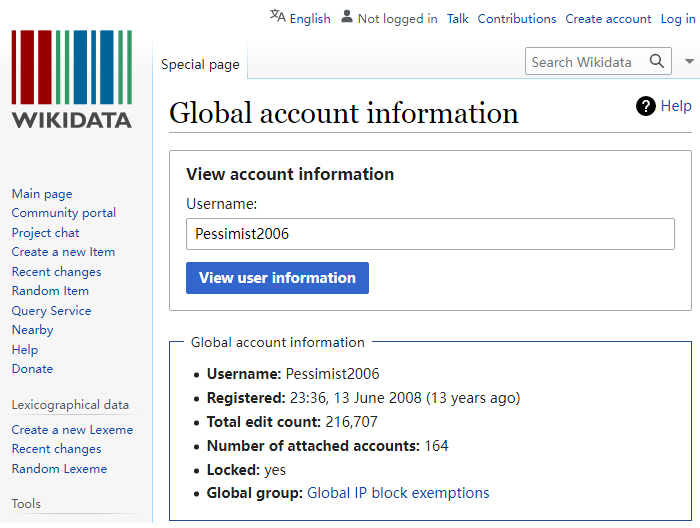Open the Query Service link

[x=51, y=311]
